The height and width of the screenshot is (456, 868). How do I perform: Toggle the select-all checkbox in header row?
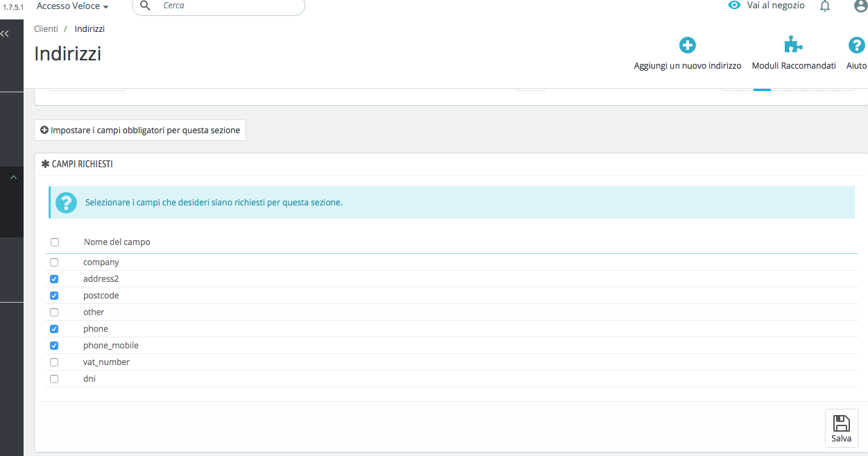pyautogui.click(x=55, y=242)
